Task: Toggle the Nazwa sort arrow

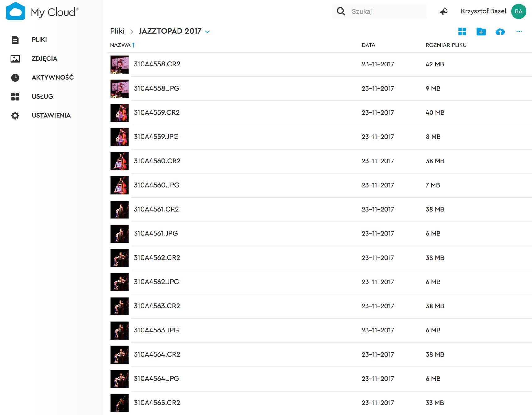Action: (133, 45)
